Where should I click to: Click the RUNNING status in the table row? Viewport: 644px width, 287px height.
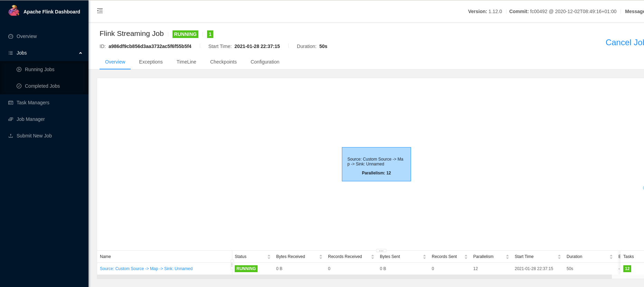[246, 269]
